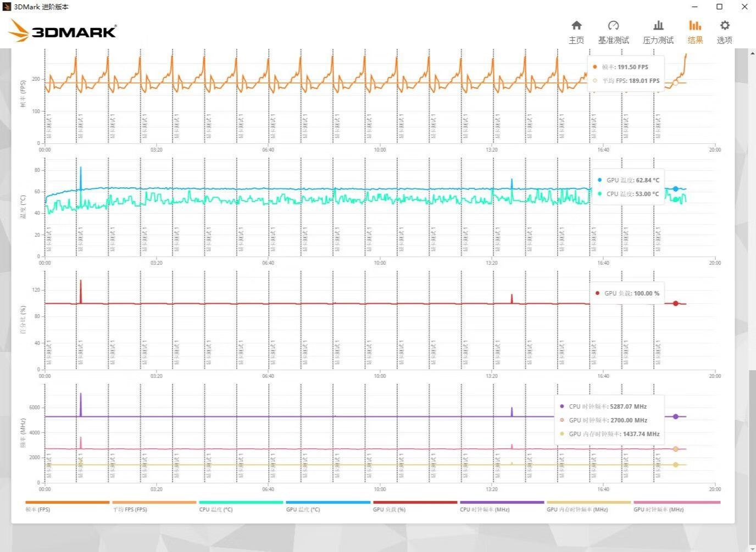Go to the 主页 home icon
Viewport: 756px width, 552px height.
point(576,32)
